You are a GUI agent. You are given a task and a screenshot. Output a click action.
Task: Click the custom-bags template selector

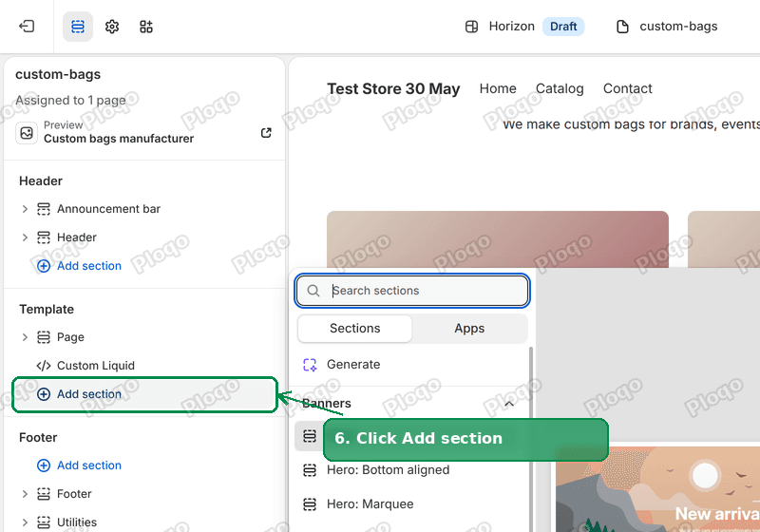[x=678, y=27]
